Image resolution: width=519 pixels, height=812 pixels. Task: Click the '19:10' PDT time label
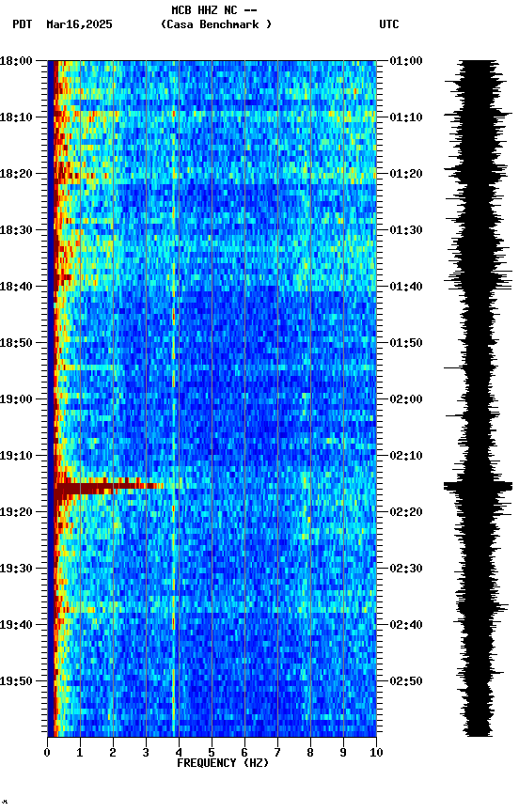coord(16,456)
